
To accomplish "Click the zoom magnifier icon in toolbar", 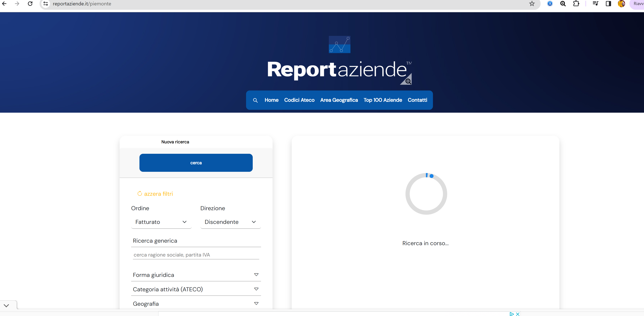I will pos(563,4).
